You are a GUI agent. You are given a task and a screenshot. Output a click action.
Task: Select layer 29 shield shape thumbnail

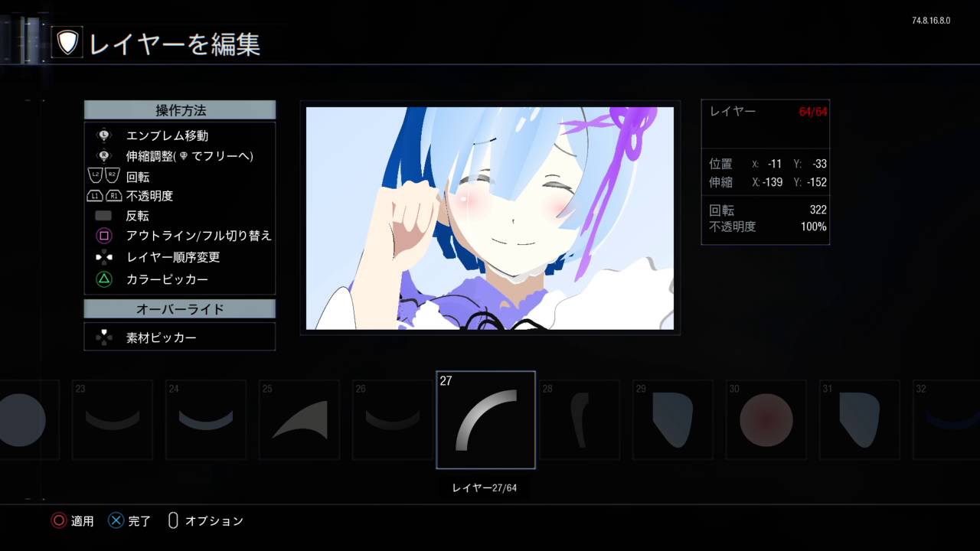[x=673, y=419]
